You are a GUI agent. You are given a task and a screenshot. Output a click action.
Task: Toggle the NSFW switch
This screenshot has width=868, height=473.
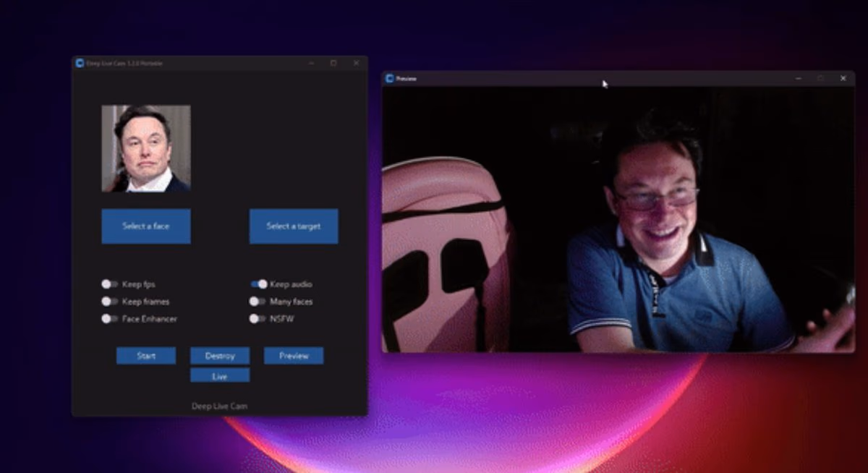tap(258, 319)
